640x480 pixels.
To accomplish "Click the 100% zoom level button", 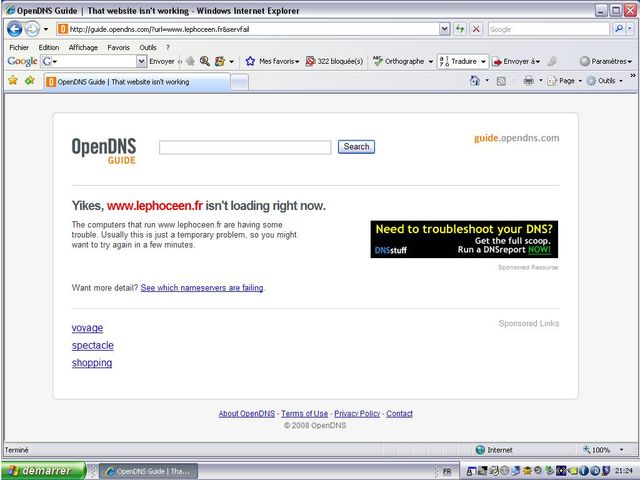I will click(597, 450).
